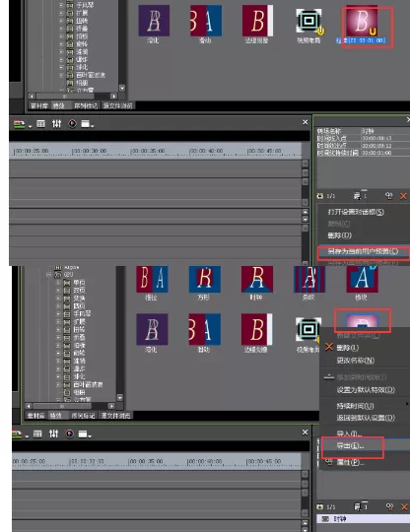Expand 涟漪 folder in the upper effects tree
The width and height of the screenshot is (410, 532).
tap(61, 51)
